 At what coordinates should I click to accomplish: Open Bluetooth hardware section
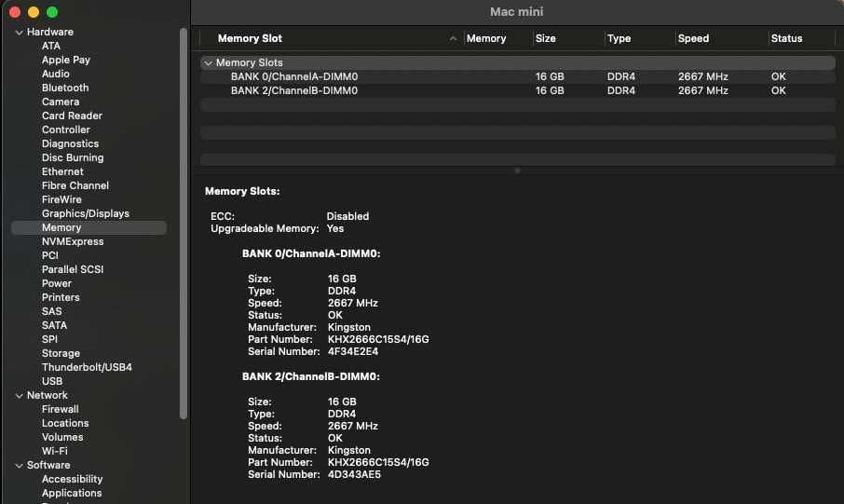65,88
